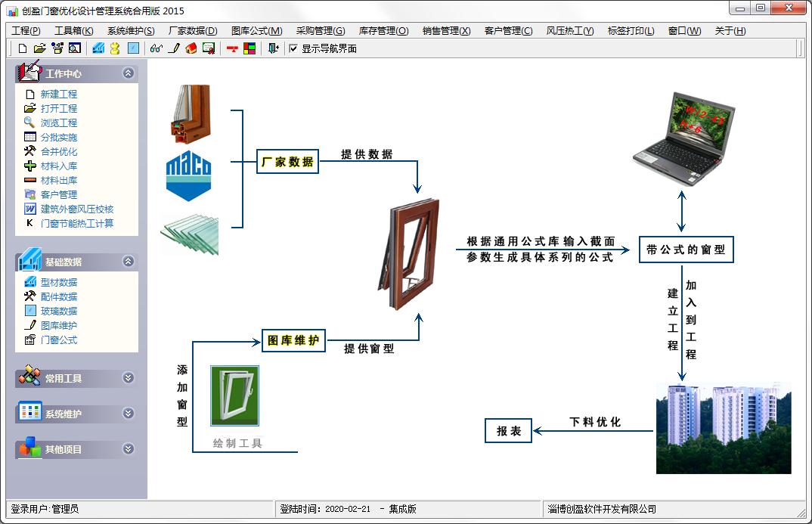Screen dimensions: 812x524
Task: Click 新建工程 link in sidebar
Action: [58, 95]
